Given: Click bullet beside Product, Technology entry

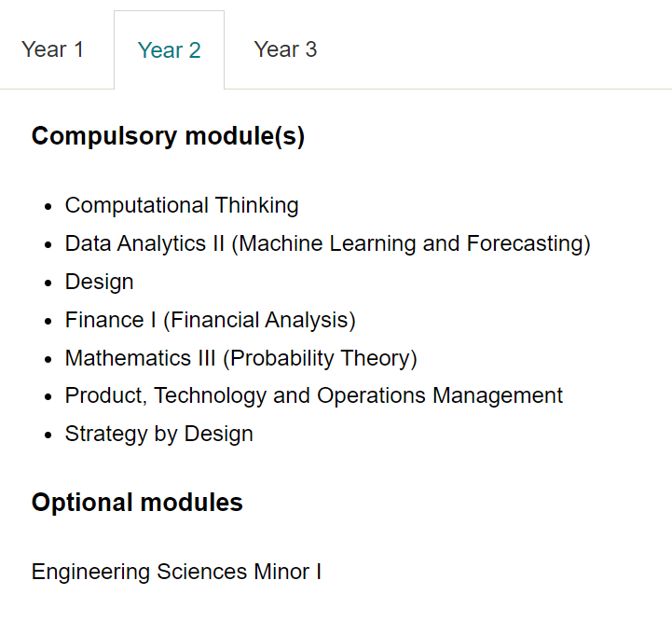Looking at the screenshot, I should (x=48, y=397).
